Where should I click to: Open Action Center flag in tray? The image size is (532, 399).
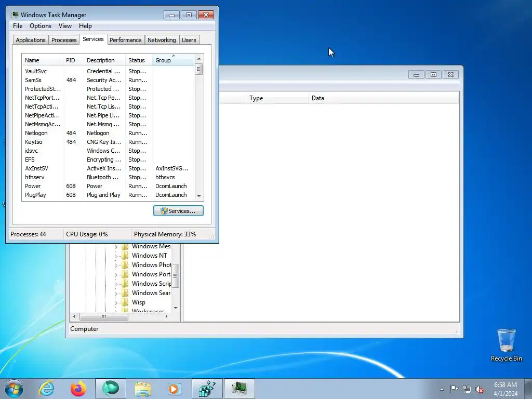pyautogui.click(x=454, y=389)
